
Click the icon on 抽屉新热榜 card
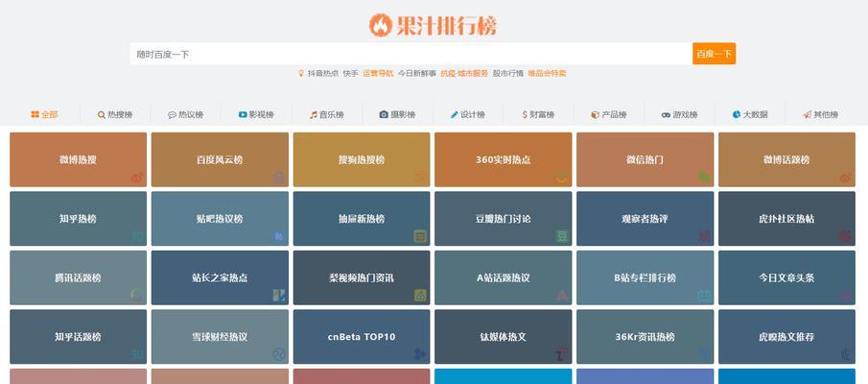420,236
